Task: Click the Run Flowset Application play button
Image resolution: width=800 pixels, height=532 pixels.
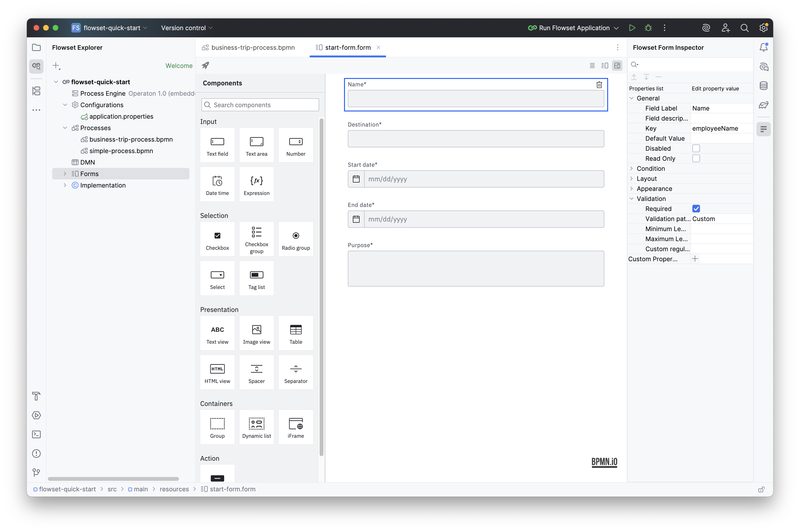Action: [632, 28]
